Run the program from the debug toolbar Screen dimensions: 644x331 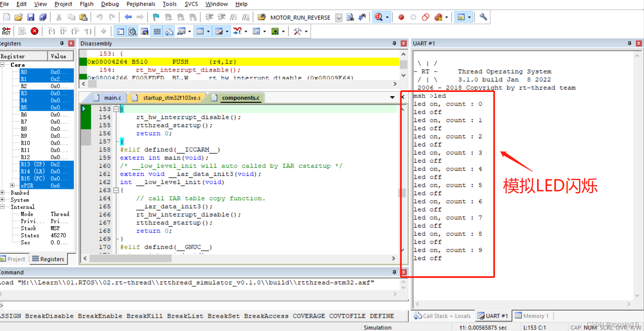[22, 31]
